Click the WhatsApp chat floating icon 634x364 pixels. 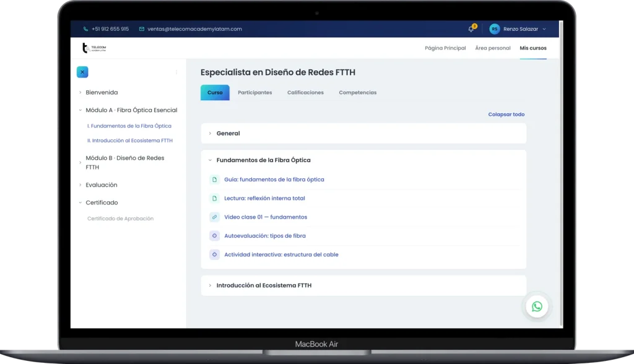(537, 306)
